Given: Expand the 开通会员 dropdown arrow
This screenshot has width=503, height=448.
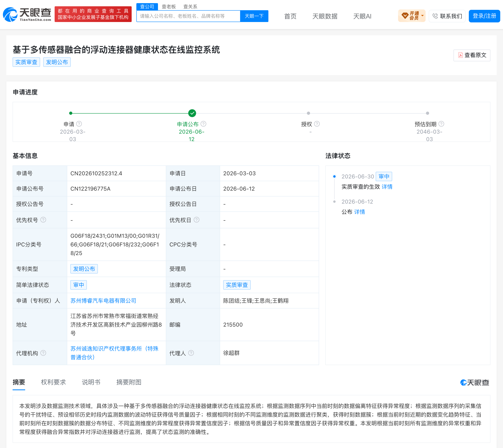Looking at the screenshot, I should pos(422,16).
